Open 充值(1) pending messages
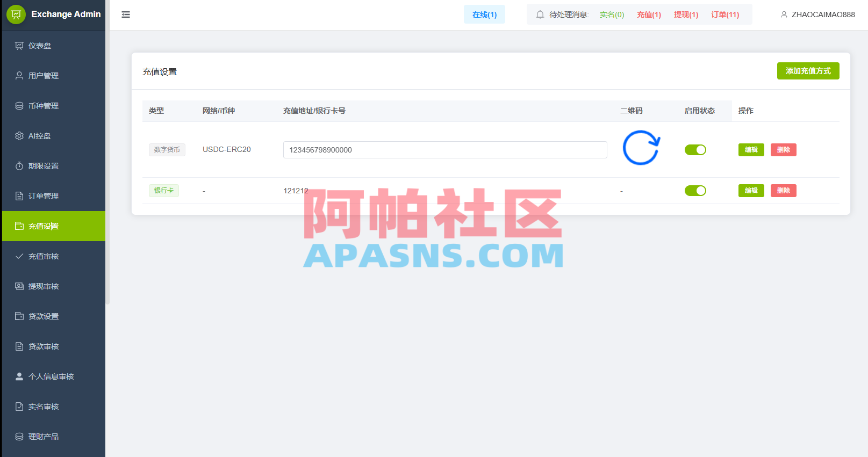The height and width of the screenshot is (457, 868). [649, 14]
